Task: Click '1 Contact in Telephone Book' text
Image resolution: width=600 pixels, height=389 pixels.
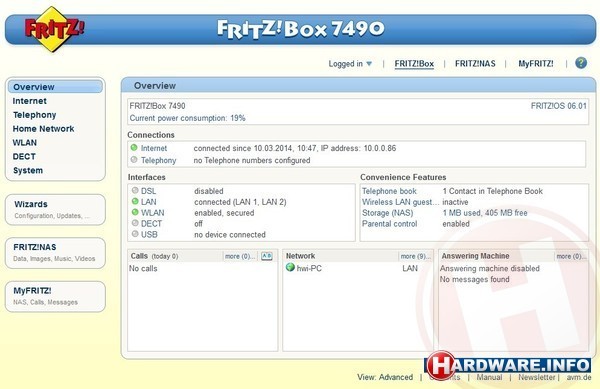Action: 493,191
